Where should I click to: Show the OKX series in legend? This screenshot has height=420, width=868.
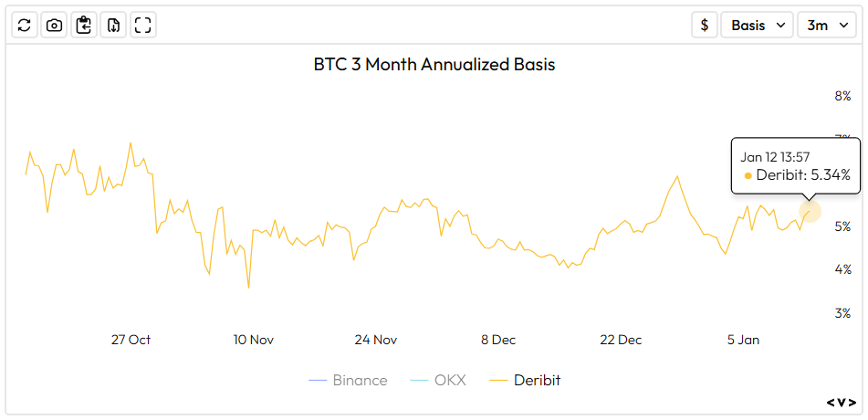click(x=439, y=380)
